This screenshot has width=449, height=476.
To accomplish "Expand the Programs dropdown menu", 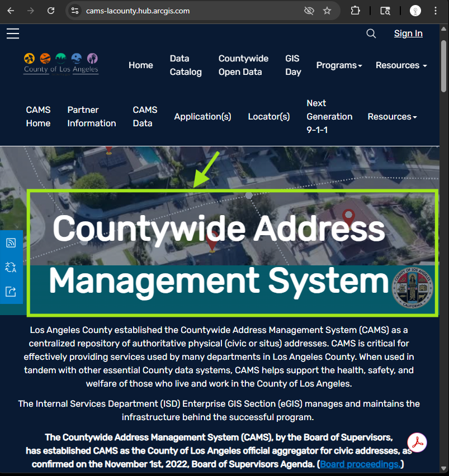I will tap(339, 65).
